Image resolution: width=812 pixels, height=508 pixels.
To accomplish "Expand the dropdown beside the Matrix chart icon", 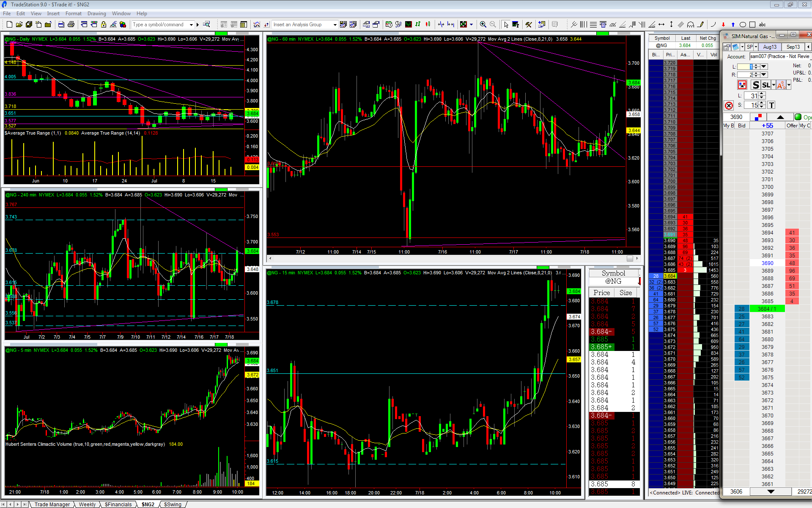I will point(742,47).
